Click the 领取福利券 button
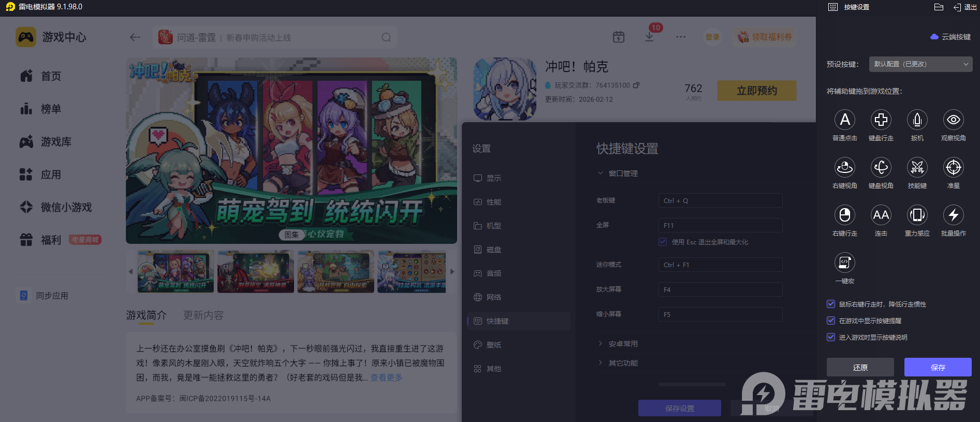Image resolution: width=980 pixels, height=422 pixels. tap(765, 37)
